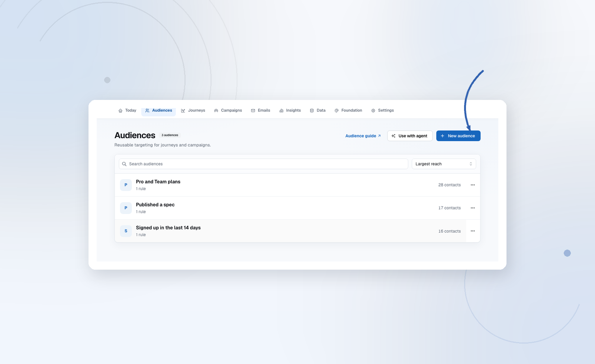Click the 17 contacts count
The width and height of the screenshot is (595, 364).
pyautogui.click(x=449, y=208)
